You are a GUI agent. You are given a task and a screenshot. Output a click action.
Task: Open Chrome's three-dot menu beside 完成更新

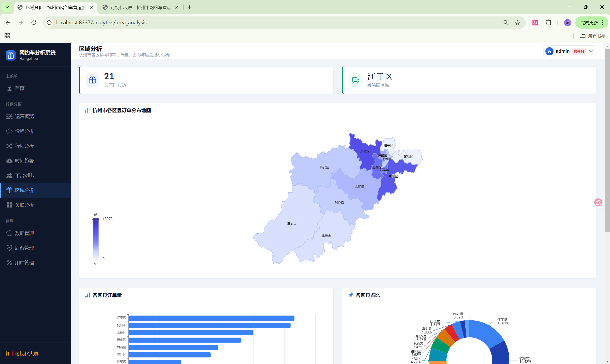pos(602,23)
